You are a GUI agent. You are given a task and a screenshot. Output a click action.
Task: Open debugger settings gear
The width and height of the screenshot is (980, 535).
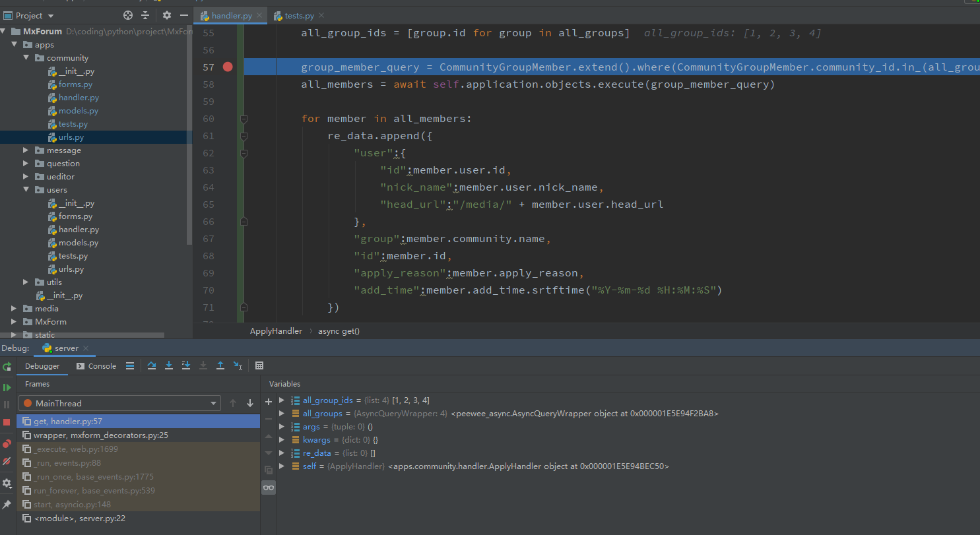[7, 484]
